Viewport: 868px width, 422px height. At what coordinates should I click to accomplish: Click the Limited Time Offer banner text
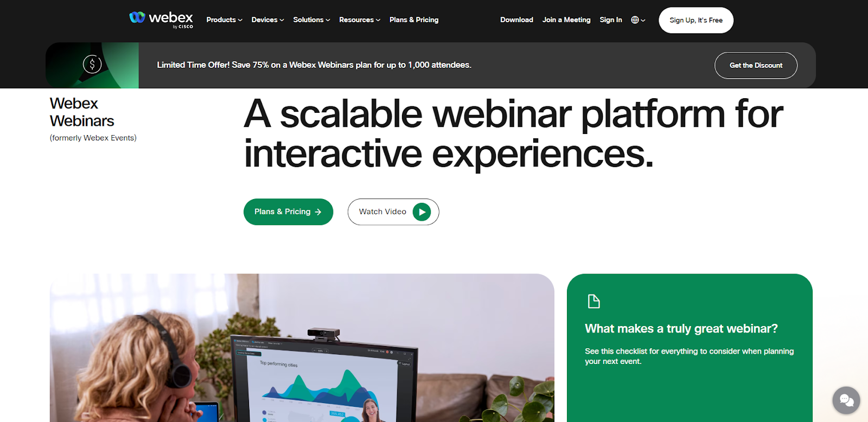point(314,65)
